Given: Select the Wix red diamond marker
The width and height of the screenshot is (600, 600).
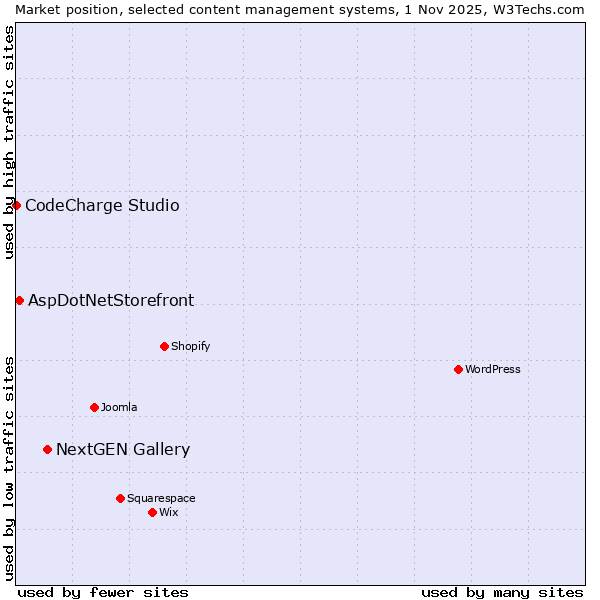Looking at the screenshot, I should [152, 512].
